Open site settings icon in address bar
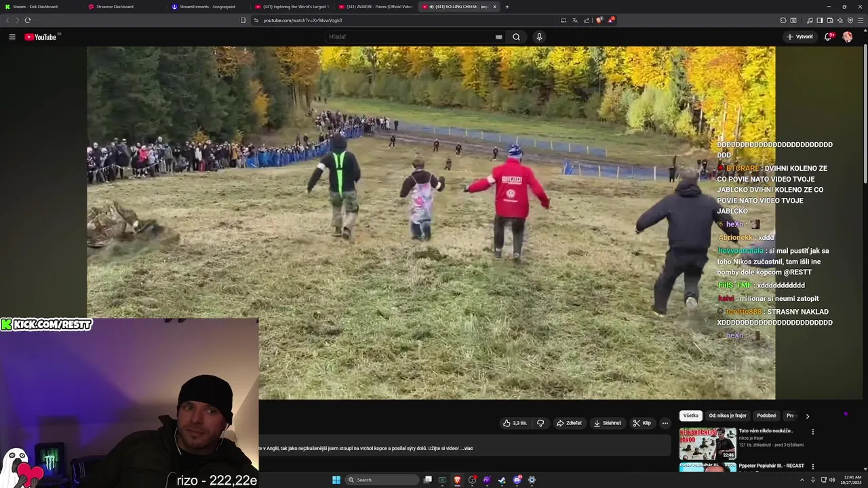Screen dimensions: 868x488 pos(256,20)
